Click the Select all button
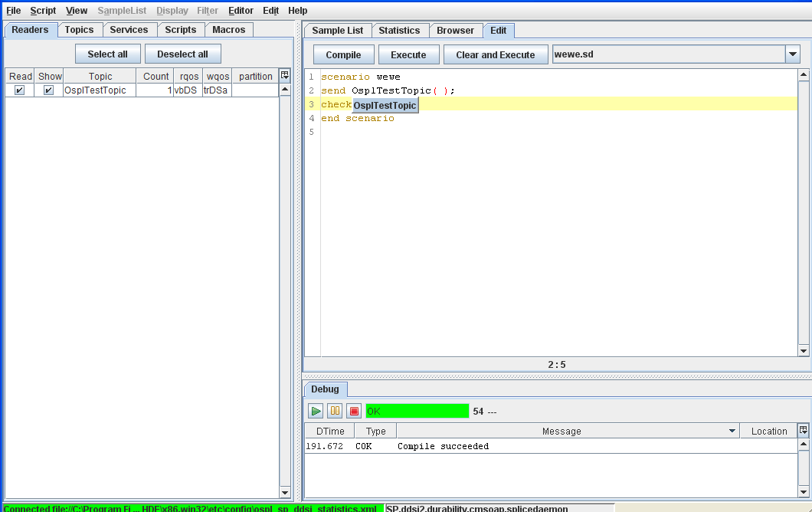This screenshot has height=512, width=812. click(x=108, y=54)
